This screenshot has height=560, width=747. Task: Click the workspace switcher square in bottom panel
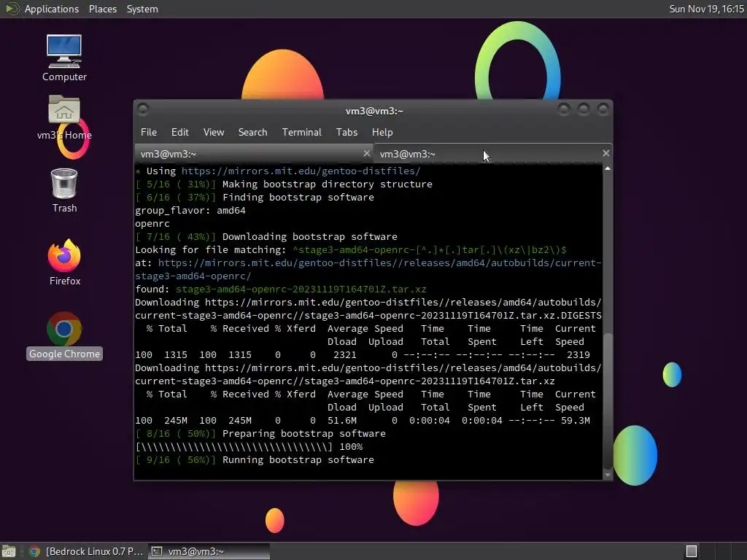692,551
